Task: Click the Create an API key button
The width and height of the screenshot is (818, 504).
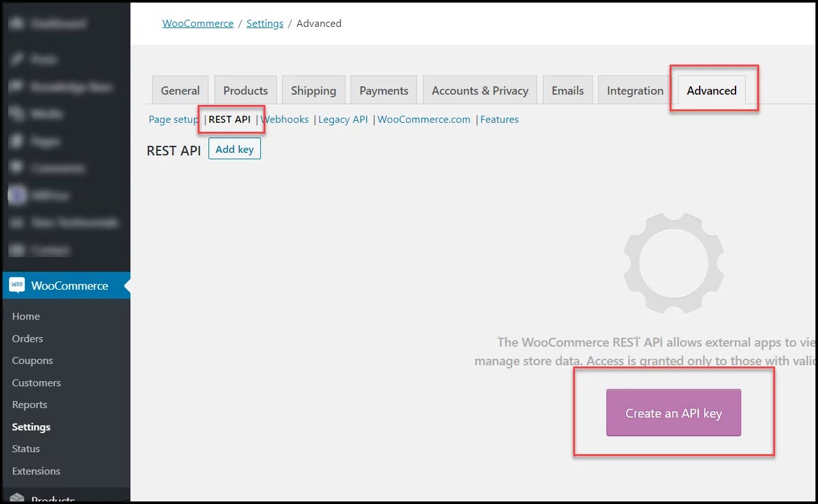Action: pyautogui.click(x=673, y=413)
